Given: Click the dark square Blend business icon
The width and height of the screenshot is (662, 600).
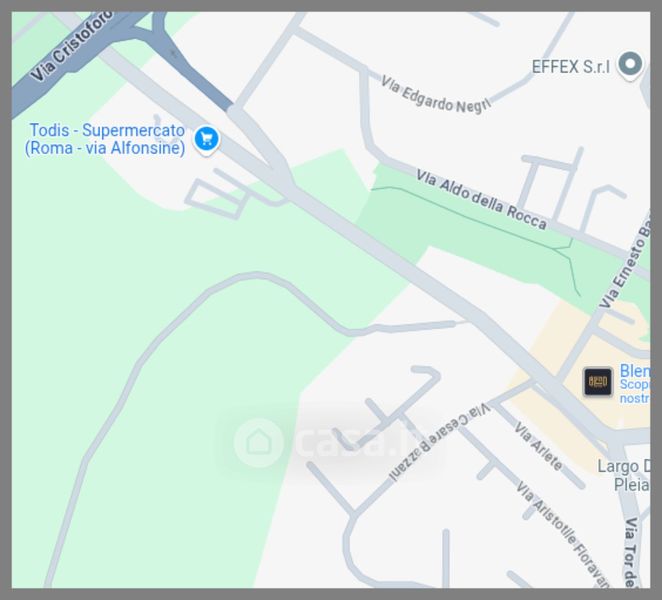Looking at the screenshot, I should coord(597,382).
